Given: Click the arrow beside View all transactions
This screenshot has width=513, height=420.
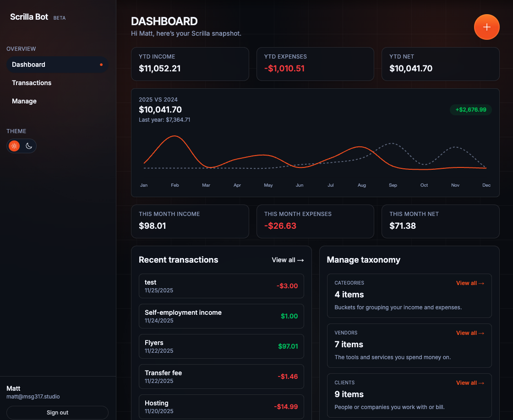Looking at the screenshot, I should [x=300, y=260].
